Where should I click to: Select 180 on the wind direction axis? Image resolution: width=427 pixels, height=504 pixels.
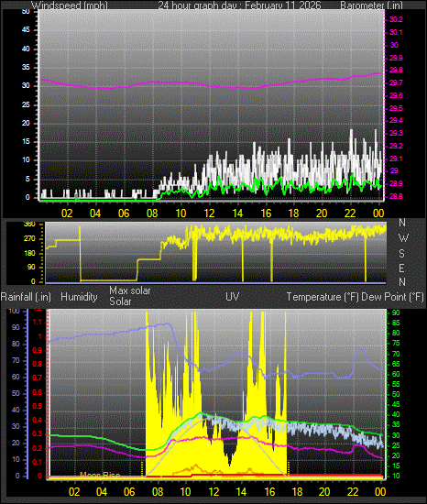[29, 253]
